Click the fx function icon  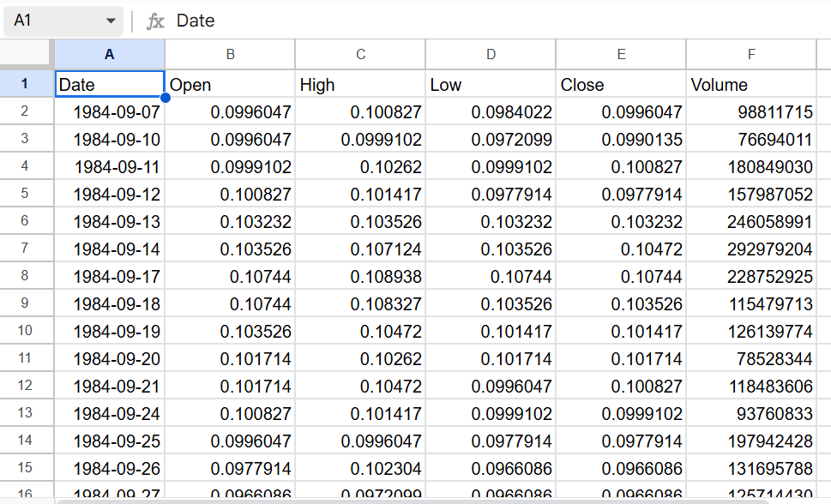coord(155,21)
